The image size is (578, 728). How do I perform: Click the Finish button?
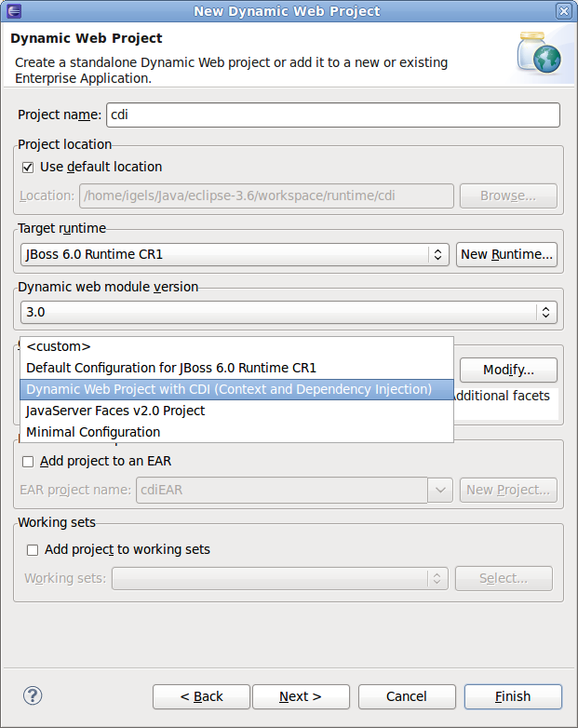pos(513,696)
